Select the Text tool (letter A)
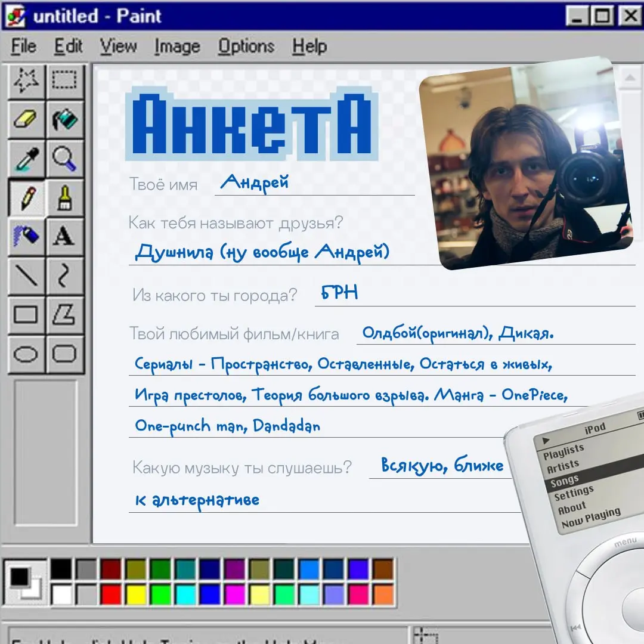 point(64,237)
